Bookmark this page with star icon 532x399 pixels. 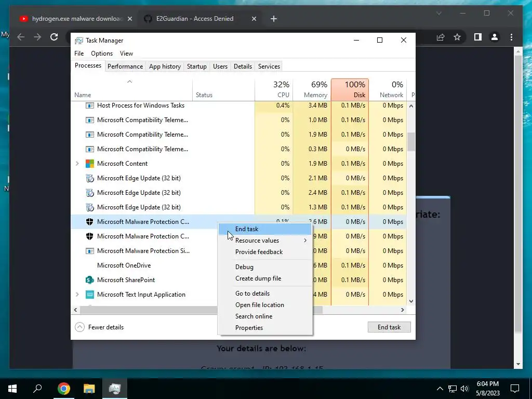457,37
